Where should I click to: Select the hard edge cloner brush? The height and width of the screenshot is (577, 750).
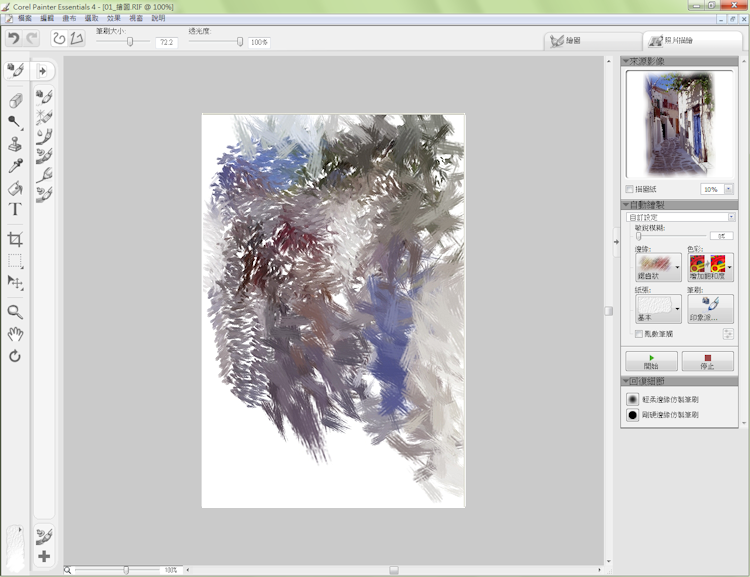point(633,415)
